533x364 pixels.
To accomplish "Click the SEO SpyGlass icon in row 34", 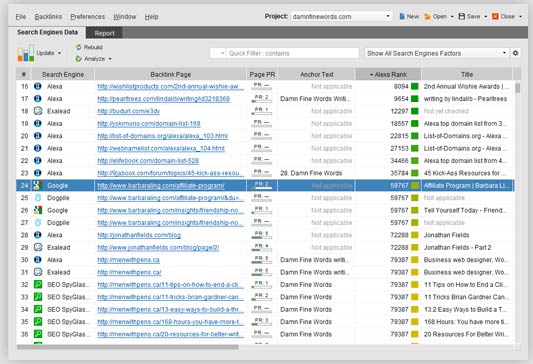I will click(38, 309).
